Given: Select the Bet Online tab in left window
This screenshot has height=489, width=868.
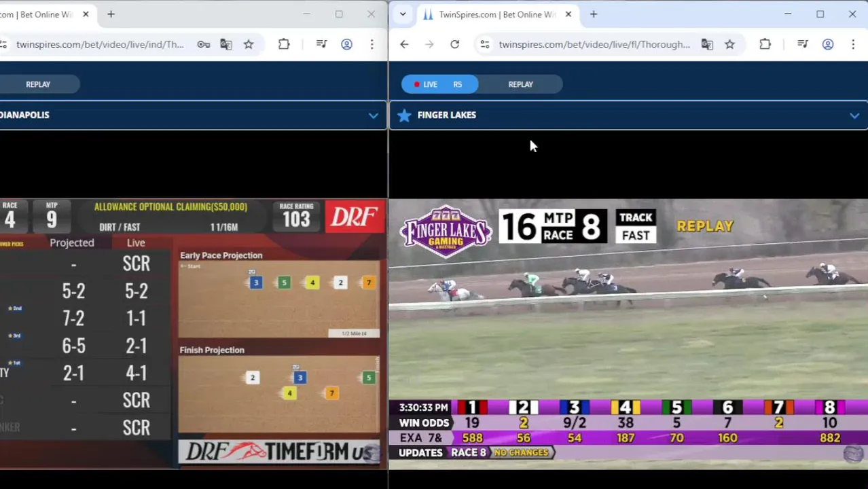Looking at the screenshot, I should [x=41, y=14].
